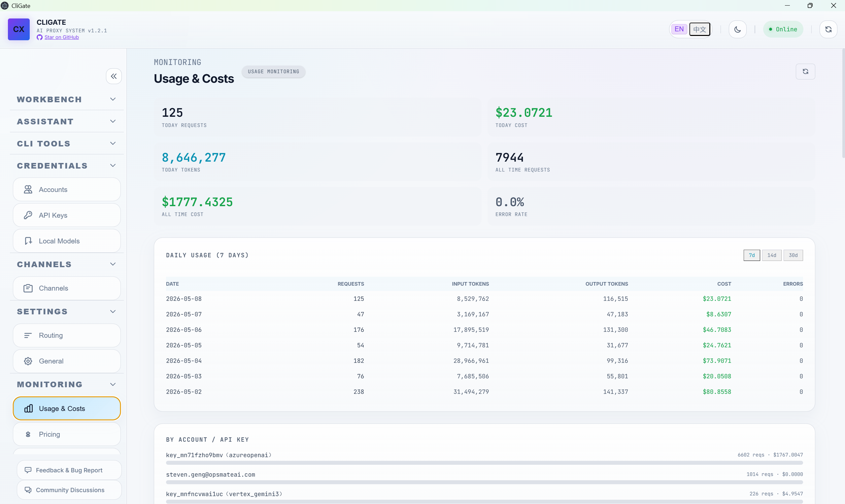Screen dimensions: 845x504
Task: Select Usage & Costs in sidebar
Action: (67, 409)
